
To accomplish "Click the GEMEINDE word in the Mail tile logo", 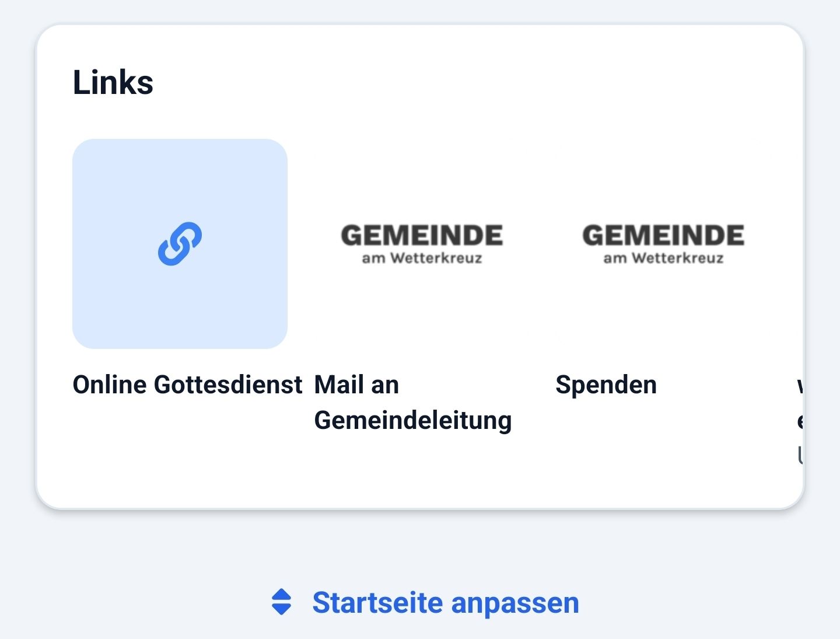I will [x=422, y=236].
